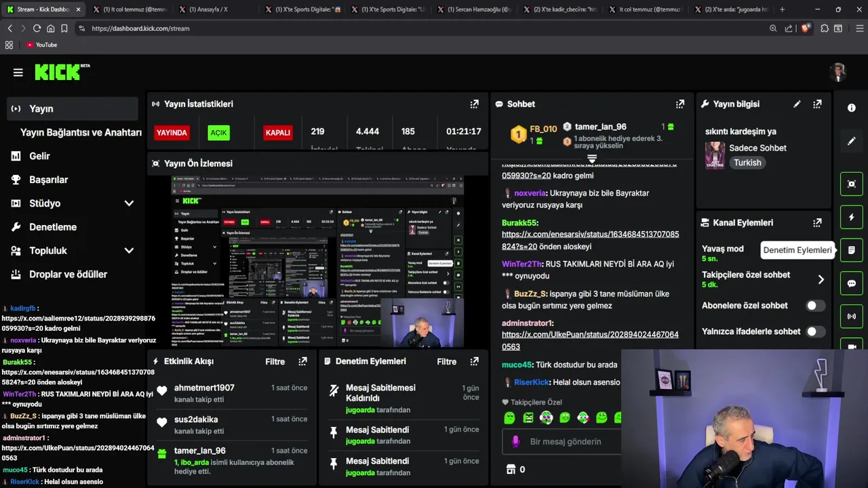Toggle the broadcast signal icon in right sidebar

852,317
